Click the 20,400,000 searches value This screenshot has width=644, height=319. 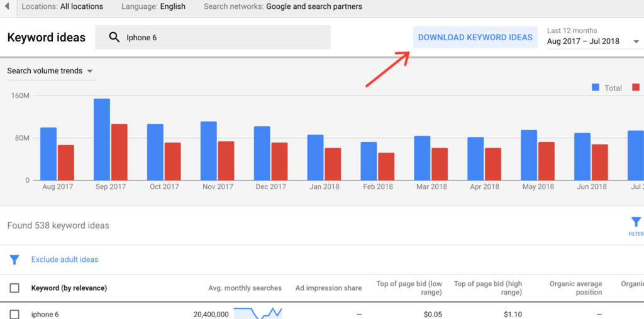tap(211, 315)
